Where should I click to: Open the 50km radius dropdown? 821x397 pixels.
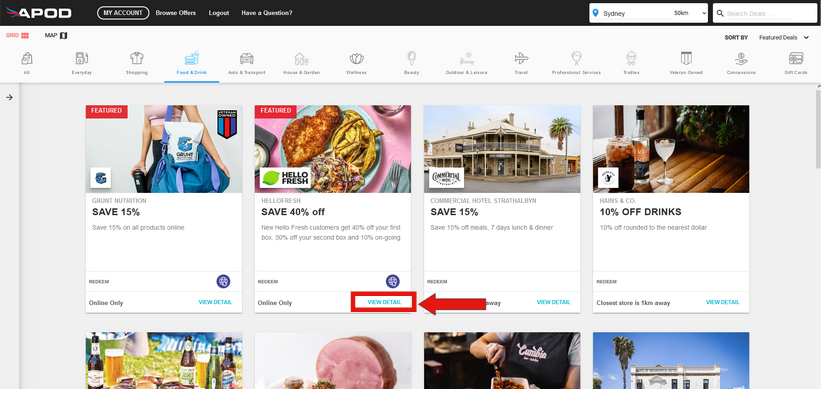click(690, 13)
